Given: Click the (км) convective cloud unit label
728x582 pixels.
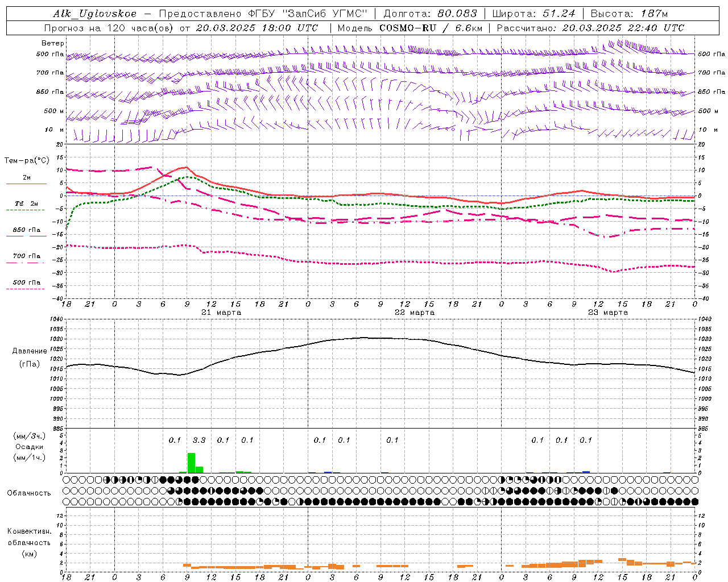Looking at the screenshot, I should (x=29, y=554).
